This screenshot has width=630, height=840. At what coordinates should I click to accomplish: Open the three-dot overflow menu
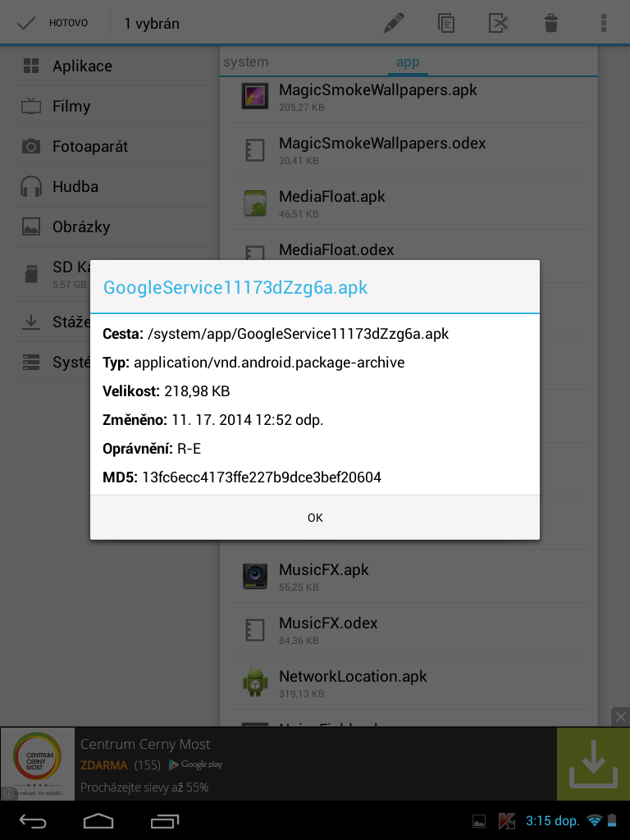pyautogui.click(x=604, y=23)
